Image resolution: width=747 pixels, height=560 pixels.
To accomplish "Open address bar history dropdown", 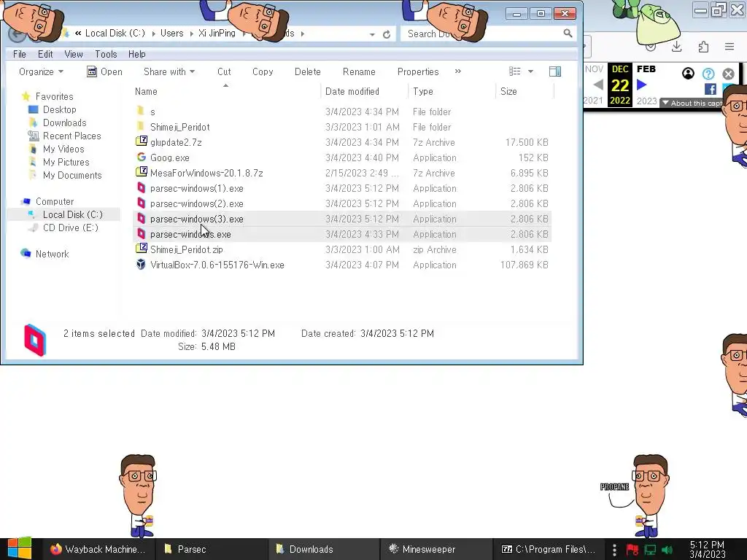I will coord(372,34).
